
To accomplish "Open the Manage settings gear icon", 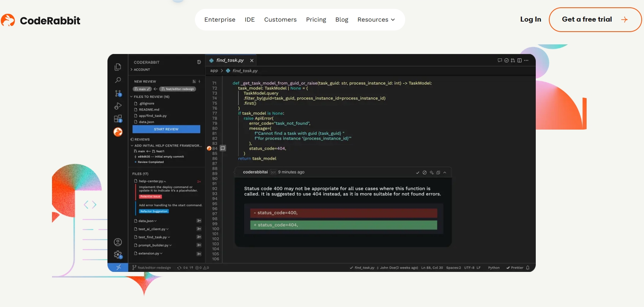I will 118,255.
